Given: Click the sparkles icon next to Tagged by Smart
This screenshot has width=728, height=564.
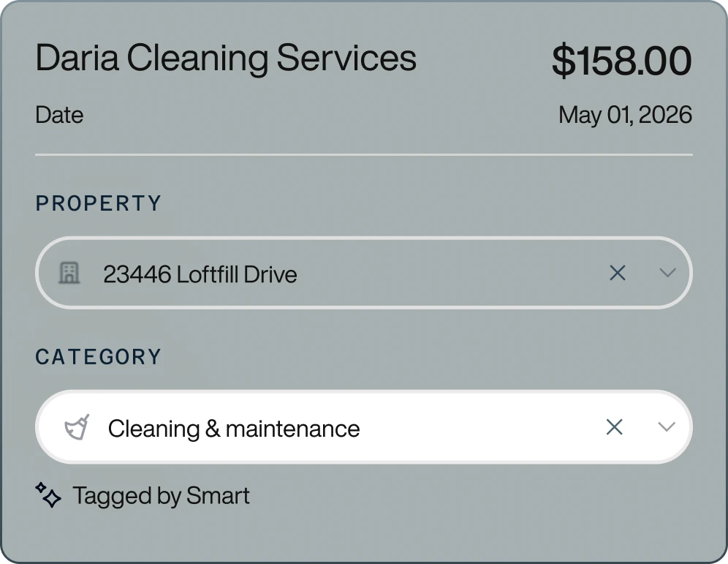Looking at the screenshot, I should [48, 496].
